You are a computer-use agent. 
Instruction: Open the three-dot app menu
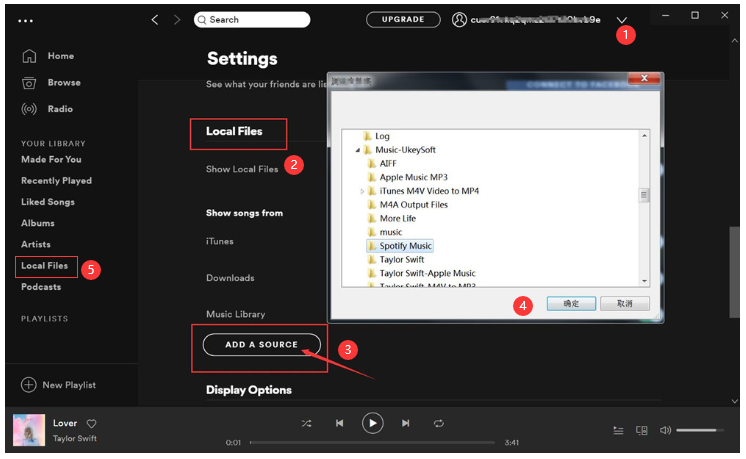[25, 21]
